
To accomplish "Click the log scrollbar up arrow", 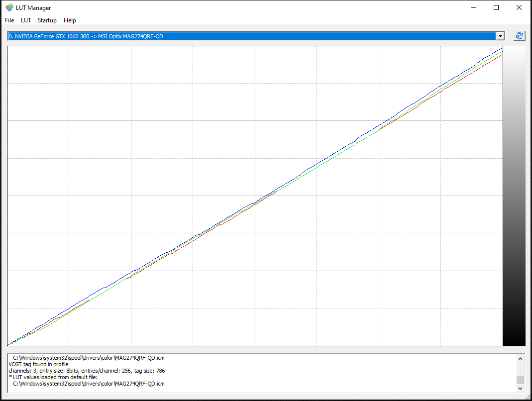I will click(520, 358).
